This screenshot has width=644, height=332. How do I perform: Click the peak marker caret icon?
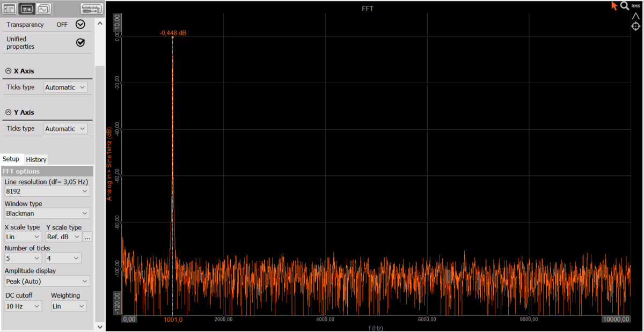[x=636, y=16]
